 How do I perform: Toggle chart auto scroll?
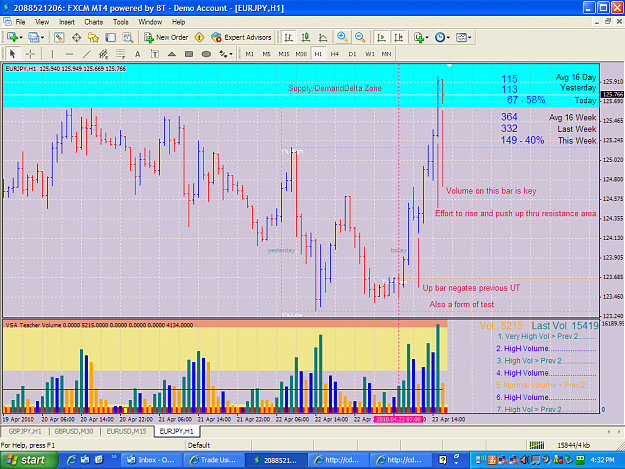[381, 37]
